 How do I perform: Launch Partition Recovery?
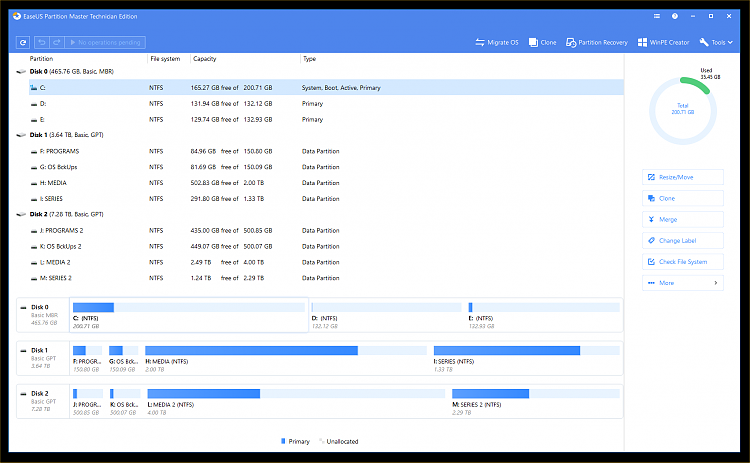597,43
